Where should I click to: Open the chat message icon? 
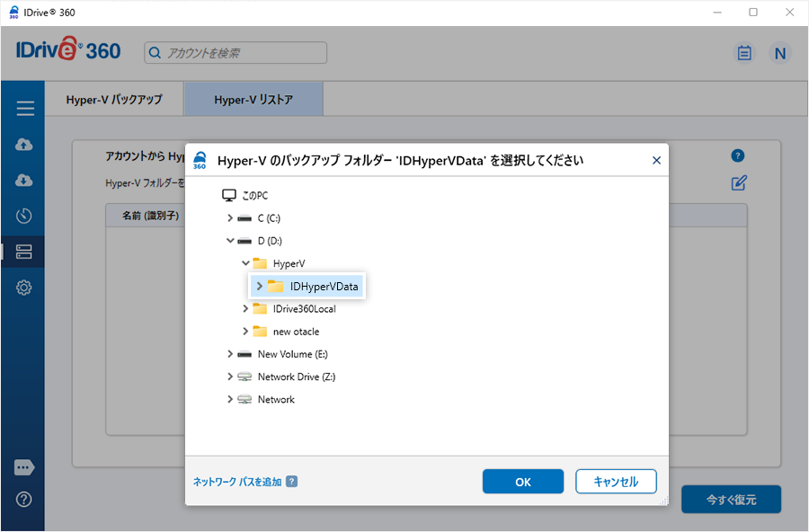pos(24,468)
